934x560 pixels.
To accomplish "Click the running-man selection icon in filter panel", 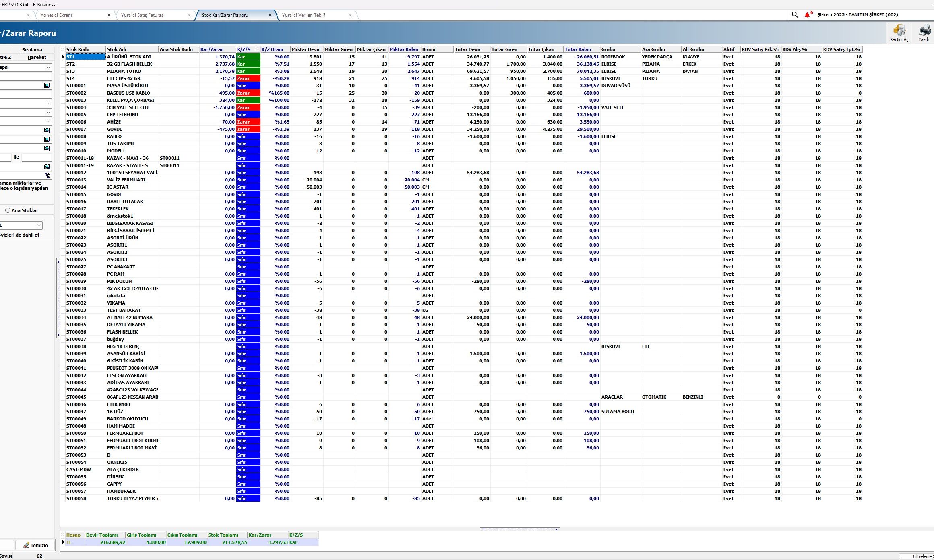I will pos(47,175).
